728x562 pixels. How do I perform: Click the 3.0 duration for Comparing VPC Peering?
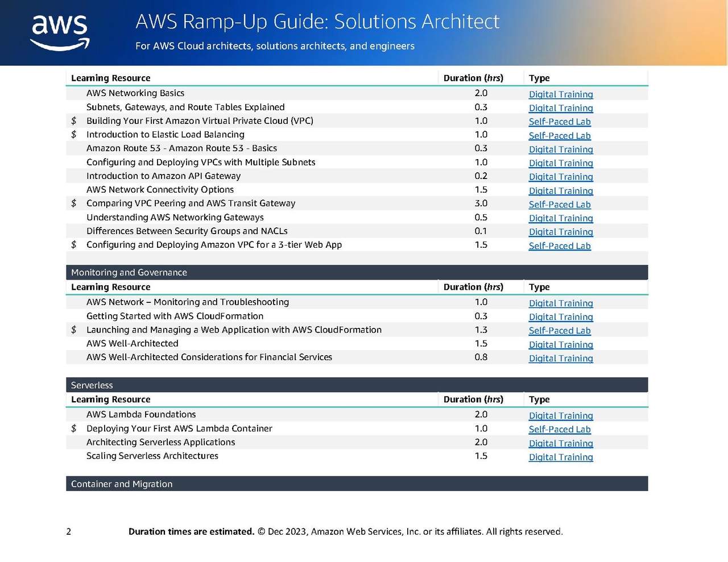481,203
